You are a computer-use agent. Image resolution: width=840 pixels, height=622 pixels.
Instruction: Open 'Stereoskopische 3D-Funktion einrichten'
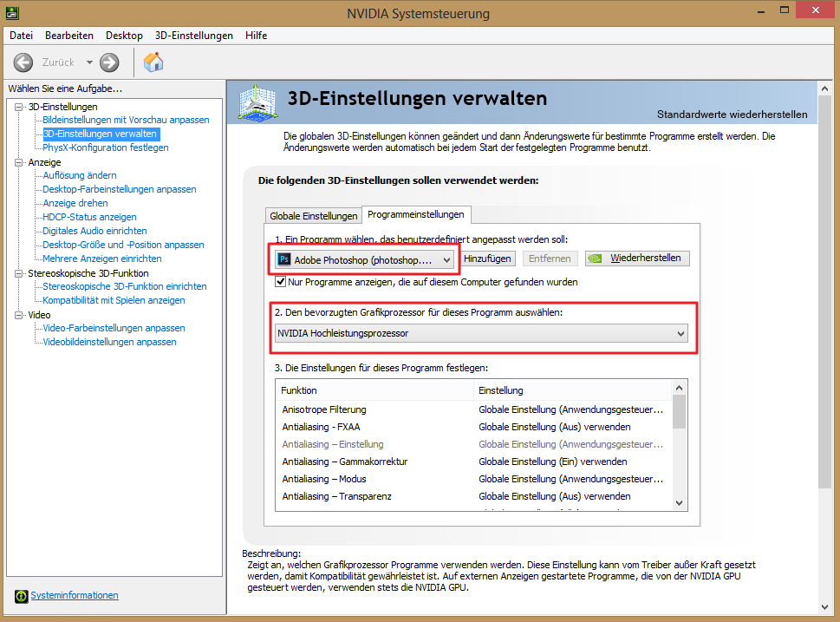[125, 286]
